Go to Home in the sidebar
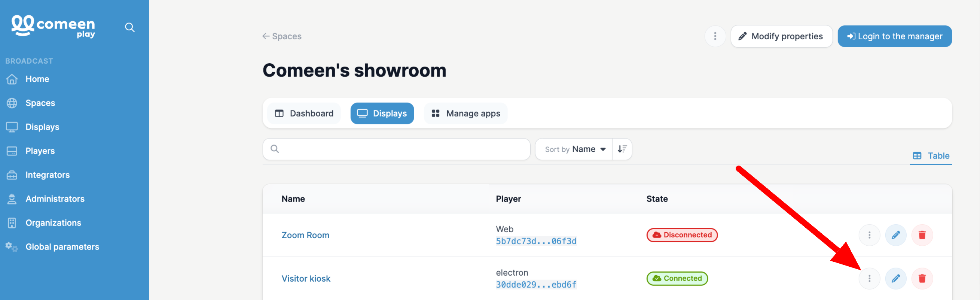The image size is (980, 300). 37,79
